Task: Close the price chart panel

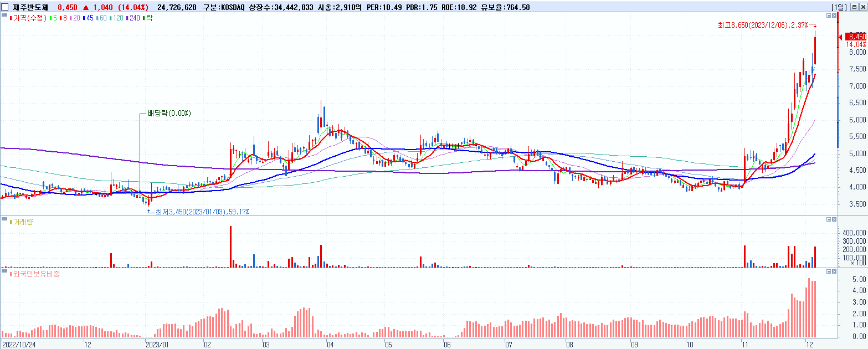Action: pos(834,16)
